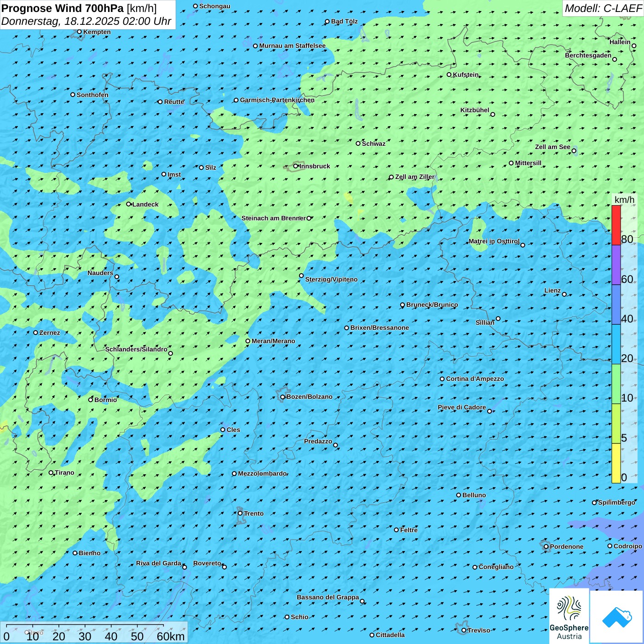The width and height of the screenshot is (644, 644).
Task: Select the Bormio location marker
Action: [x=91, y=400]
